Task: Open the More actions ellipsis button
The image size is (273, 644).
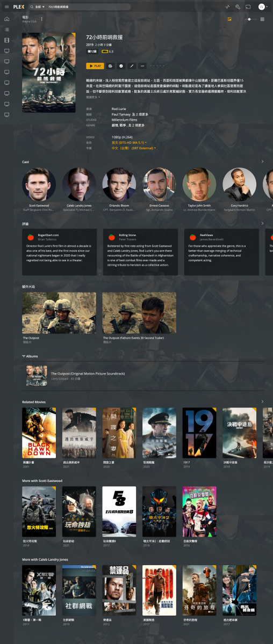Action: (x=142, y=66)
